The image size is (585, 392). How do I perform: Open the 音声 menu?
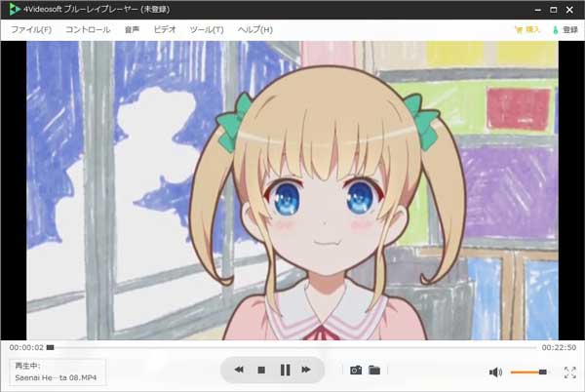pyautogui.click(x=132, y=30)
